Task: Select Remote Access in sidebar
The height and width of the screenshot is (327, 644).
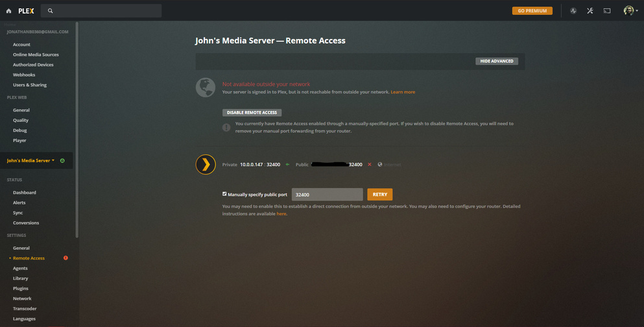Action: pyautogui.click(x=29, y=258)
